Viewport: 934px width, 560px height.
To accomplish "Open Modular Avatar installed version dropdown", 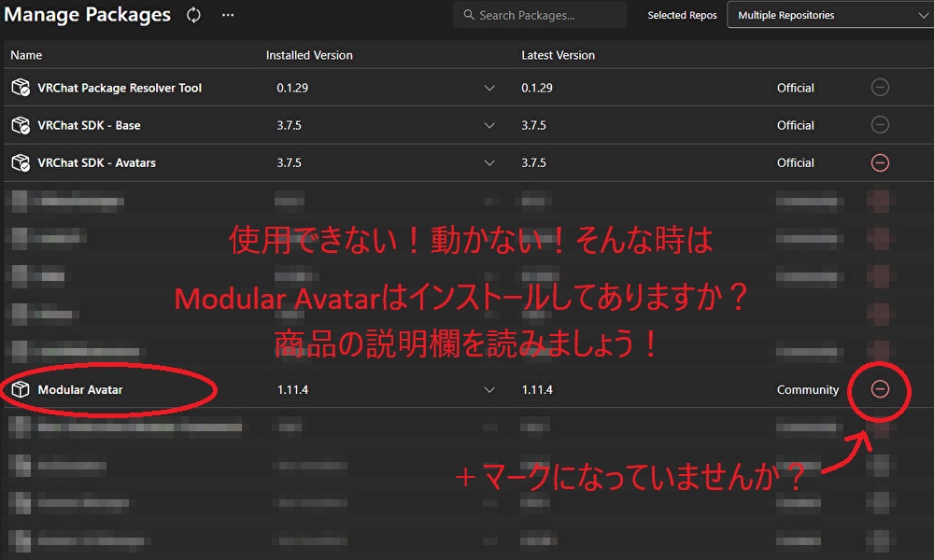I will coord(489,390).
